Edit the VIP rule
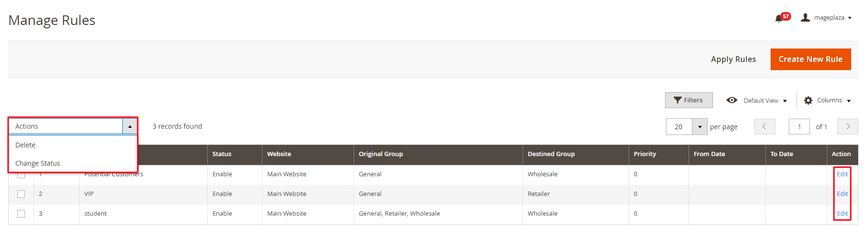868x244 pixels. click(842, 194)
